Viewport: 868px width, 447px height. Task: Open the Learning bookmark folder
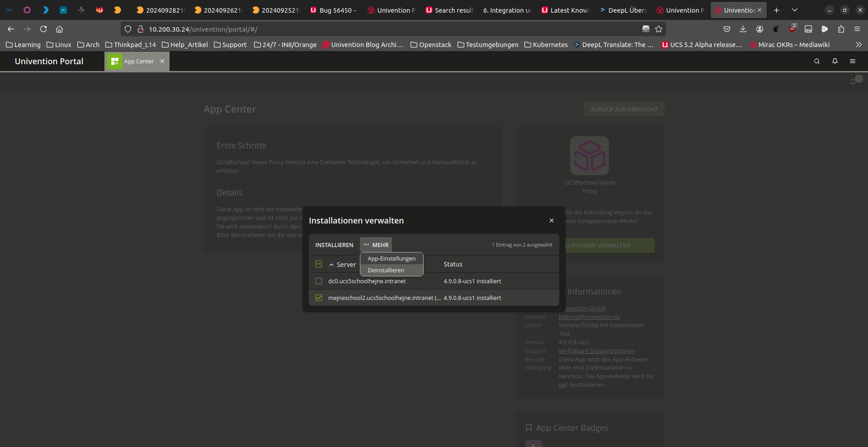pyautogui.click(x=23, y=45)
